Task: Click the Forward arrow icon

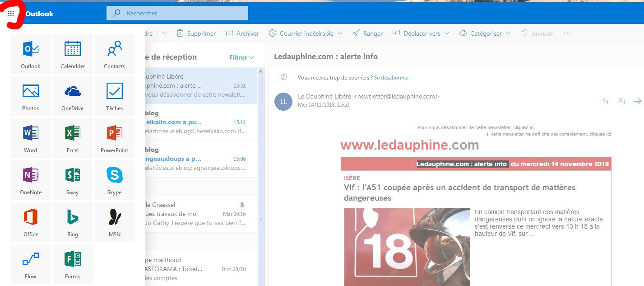Action: click(x=637, y=101)
